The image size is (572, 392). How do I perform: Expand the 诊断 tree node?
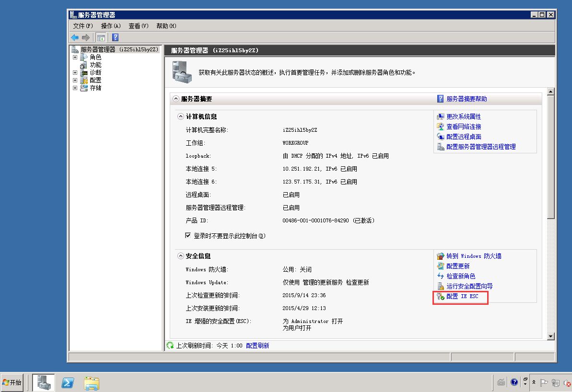coord(75,72)
